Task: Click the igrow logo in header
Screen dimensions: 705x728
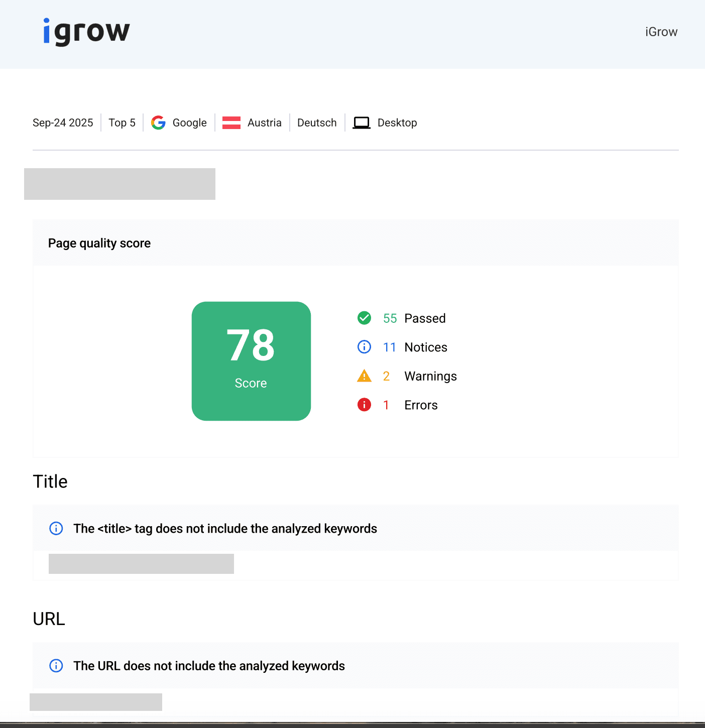Action: point(86,32)
